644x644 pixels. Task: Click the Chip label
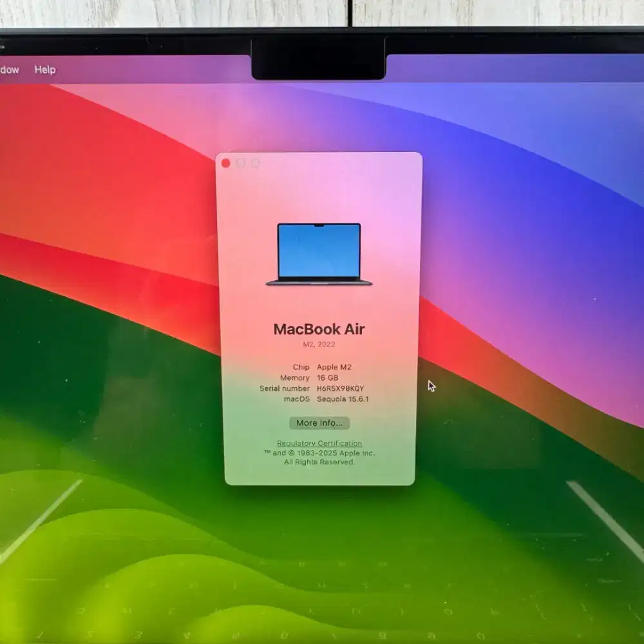pos(301,367)
